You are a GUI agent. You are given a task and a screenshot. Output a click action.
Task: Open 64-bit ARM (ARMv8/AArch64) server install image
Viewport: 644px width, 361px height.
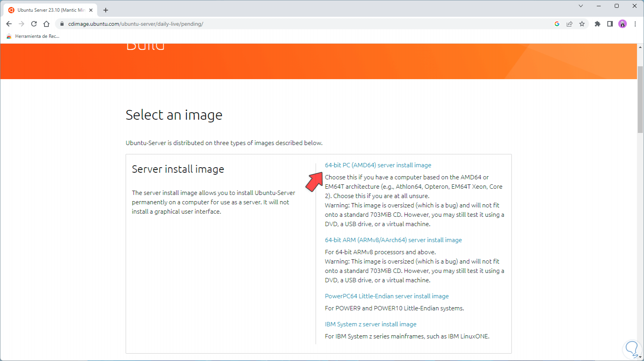tap(393, 240)
